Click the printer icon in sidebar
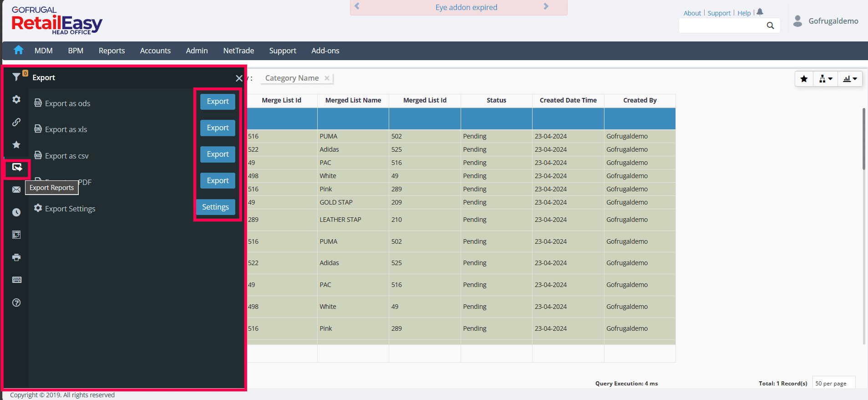Screen dimensions: 868x400 [16, 257]
